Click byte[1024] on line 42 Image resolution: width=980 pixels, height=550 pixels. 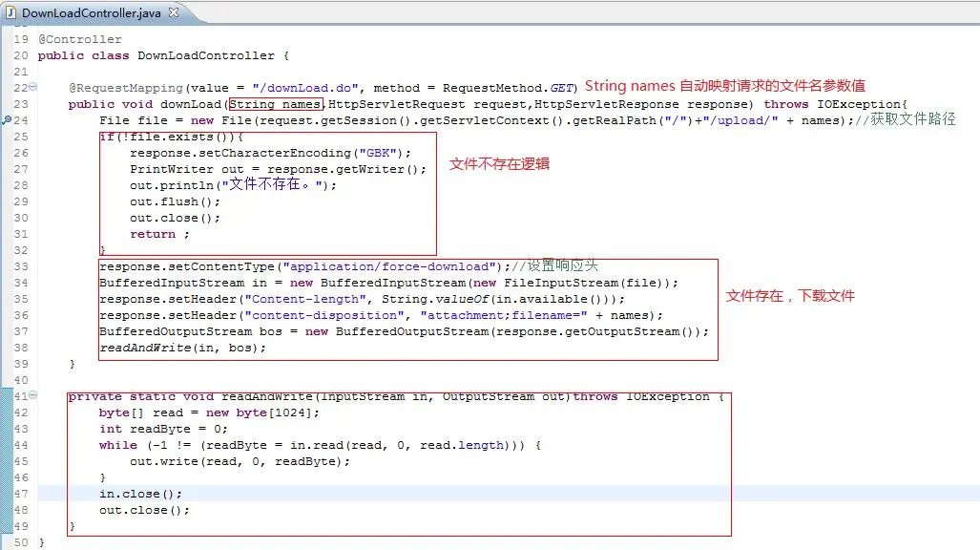pos(274,413)
